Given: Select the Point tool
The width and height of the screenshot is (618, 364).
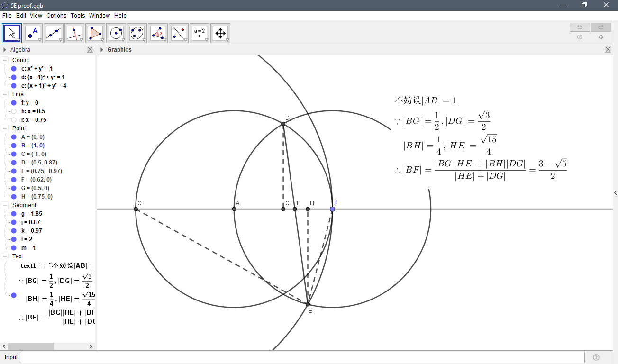Looking at the screenshot, I should coord(33,33).
